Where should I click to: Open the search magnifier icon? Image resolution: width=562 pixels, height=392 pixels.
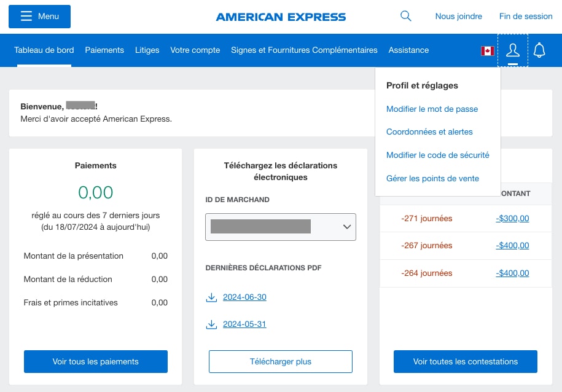405,16
